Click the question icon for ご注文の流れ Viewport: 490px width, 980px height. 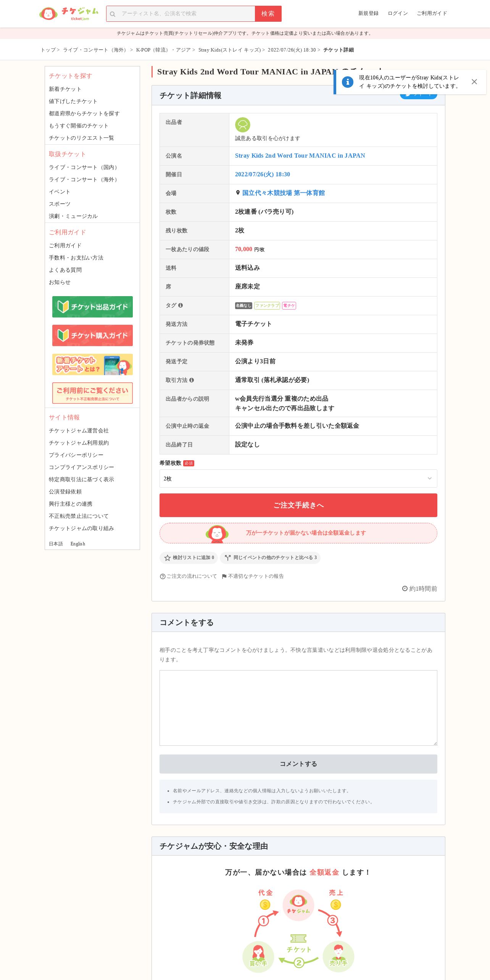click(163, 576)
